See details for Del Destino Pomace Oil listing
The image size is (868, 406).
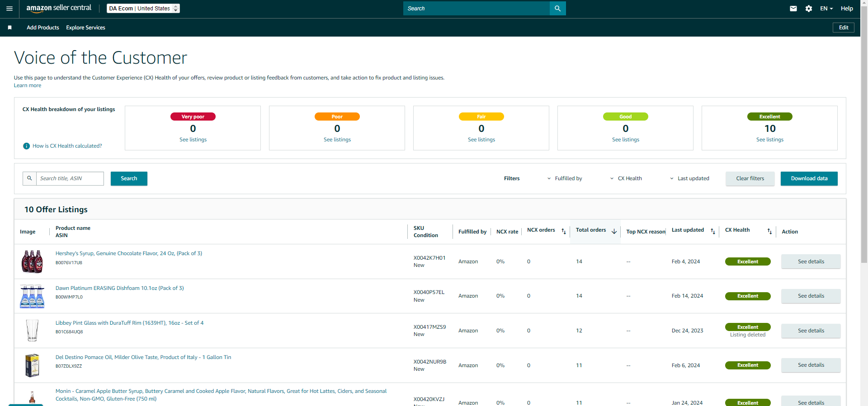click(x=811, y=365)
